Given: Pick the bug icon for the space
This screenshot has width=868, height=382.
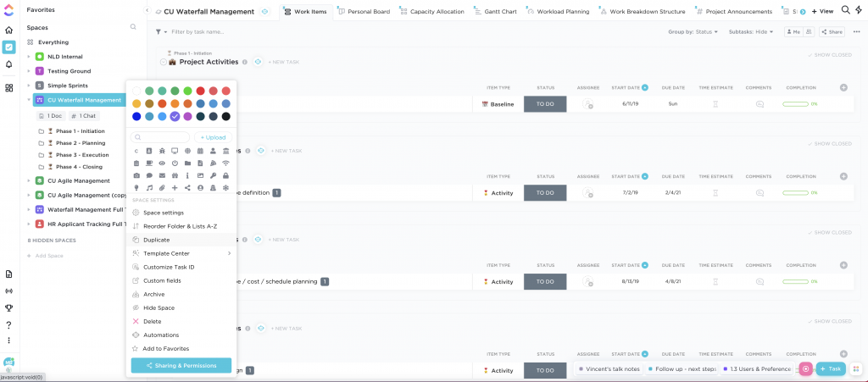Looking at the screenshot, I should pyautogui.click(x=162, y=151).
